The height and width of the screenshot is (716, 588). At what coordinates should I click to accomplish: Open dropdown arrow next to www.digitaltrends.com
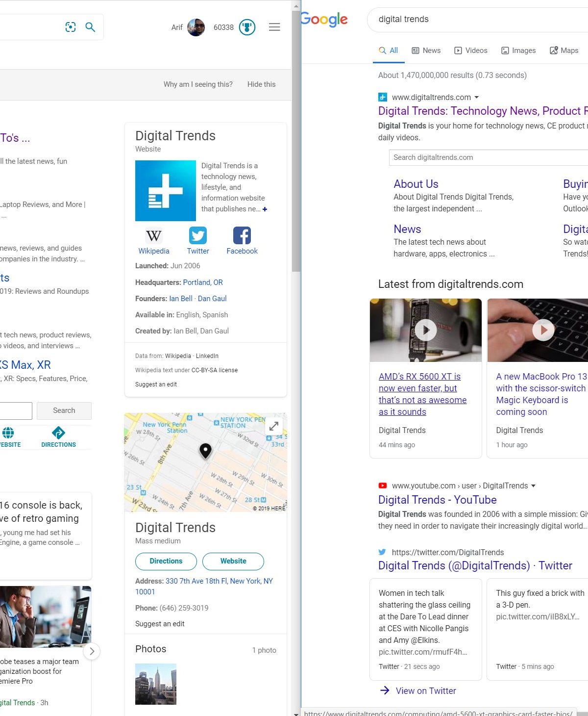click(477, 97)
